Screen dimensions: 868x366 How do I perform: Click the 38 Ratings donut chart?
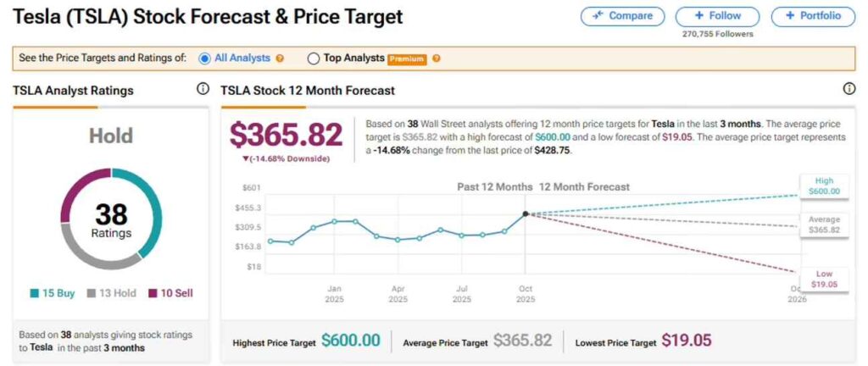tap(111, 219)
